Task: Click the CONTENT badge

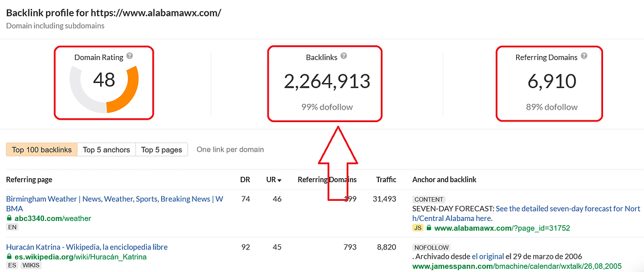Action: tap(429, 199)
